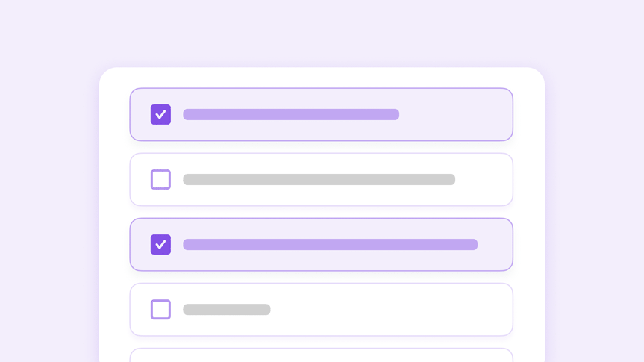Uncheck the third row's purple checkbox
644x362 pixels.
click(x=160, y=244)
